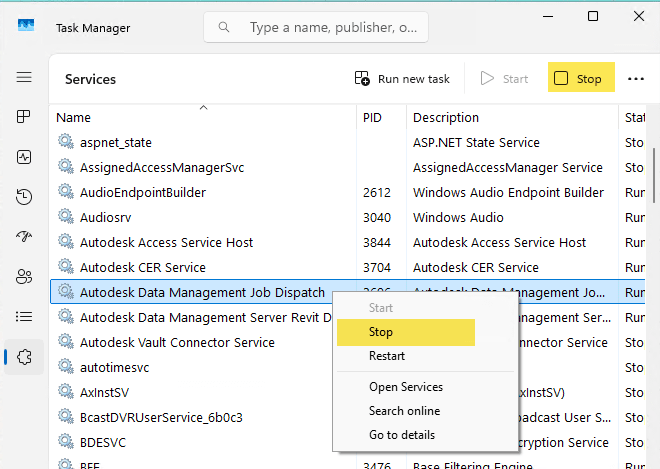Click the gear icon beside BcastDVRUserService_6b0c3
The image size is (660, 469).
[x=66, y=416]
